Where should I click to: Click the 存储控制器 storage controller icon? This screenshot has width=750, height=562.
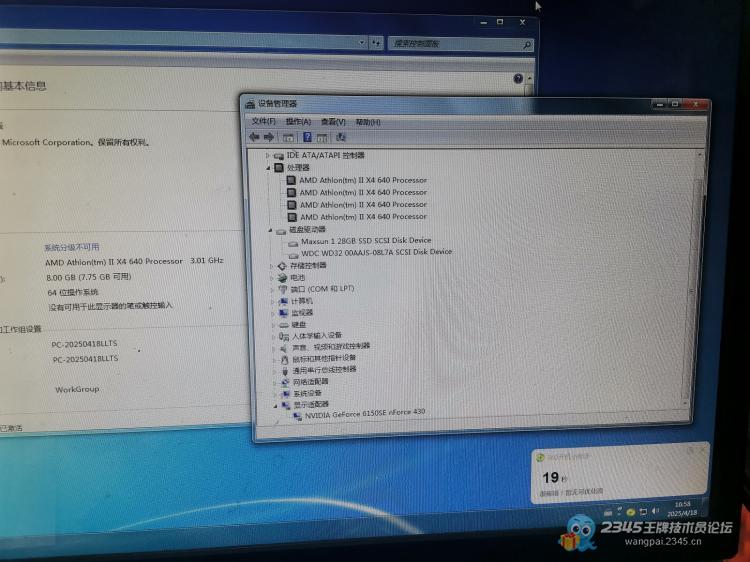[282, 266]
